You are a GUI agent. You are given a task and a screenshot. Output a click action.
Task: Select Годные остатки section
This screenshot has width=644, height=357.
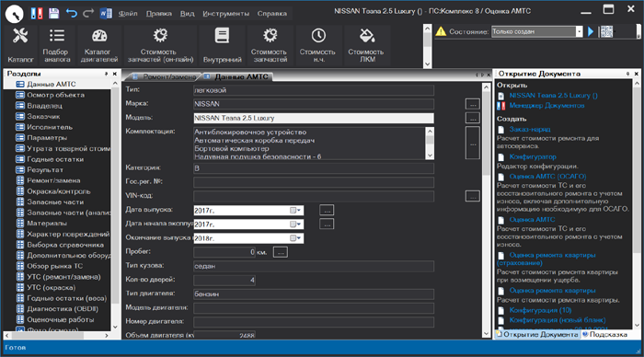tap(55, 159)
